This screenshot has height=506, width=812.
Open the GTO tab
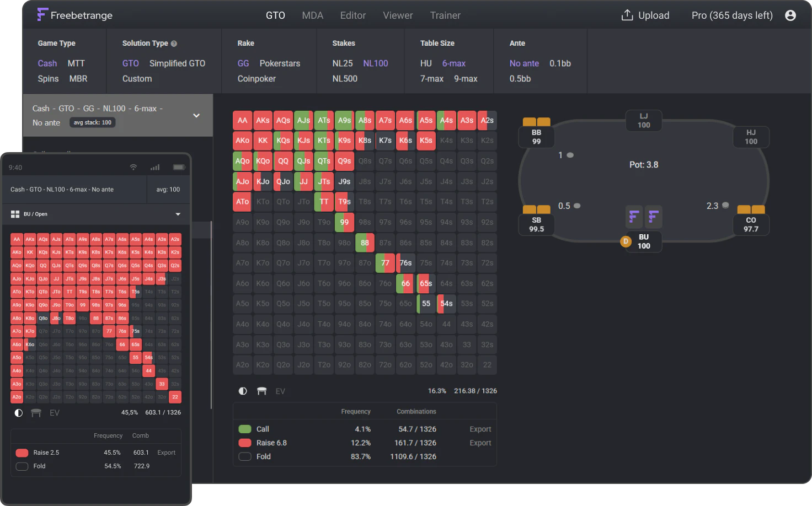coord(275,15)
